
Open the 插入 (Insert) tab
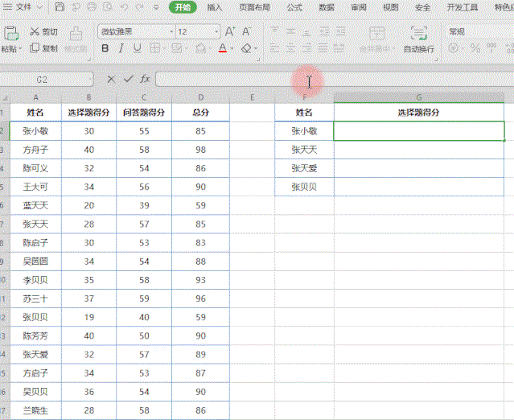click(215, 7)
